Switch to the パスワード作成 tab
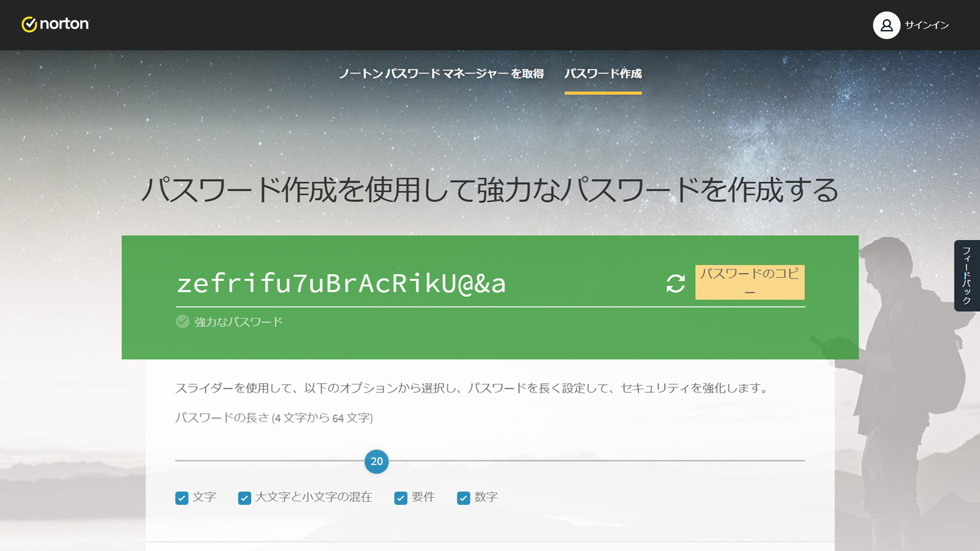The height and width of the screenshot is (551, 980). coord(603,73)
